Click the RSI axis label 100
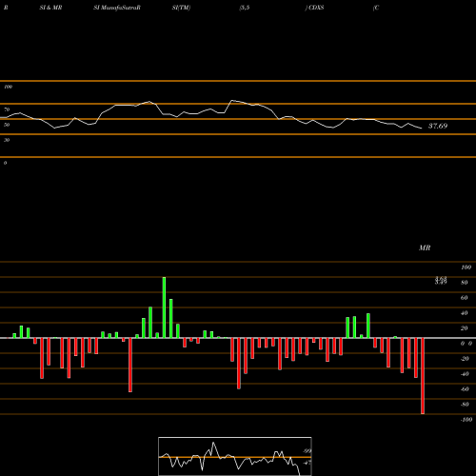This screenshot has height=476, width=476. pos(8,87)
